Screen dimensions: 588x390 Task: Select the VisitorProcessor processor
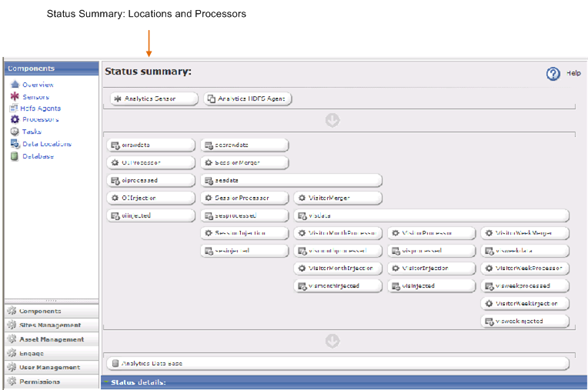[432, 233]
